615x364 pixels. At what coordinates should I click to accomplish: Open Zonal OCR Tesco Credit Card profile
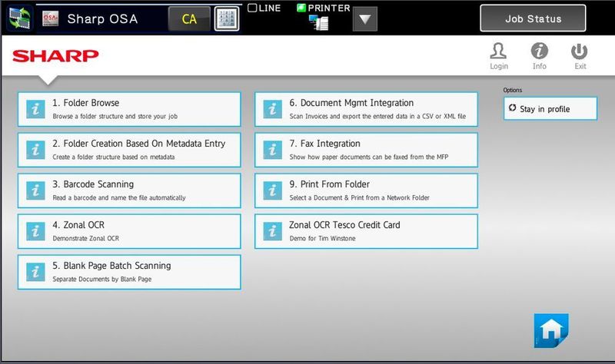point(367,232)
